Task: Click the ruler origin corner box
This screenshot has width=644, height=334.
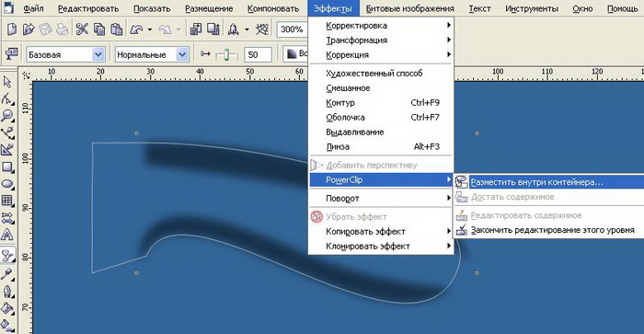Action: pyautogui.click(x=27, y=75)
